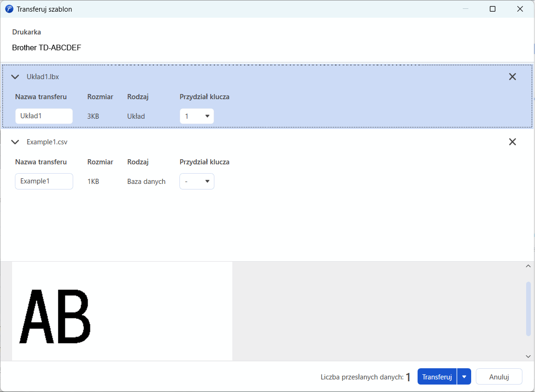Collapse the Example1.csv section chevron

(x=15, y=142)
